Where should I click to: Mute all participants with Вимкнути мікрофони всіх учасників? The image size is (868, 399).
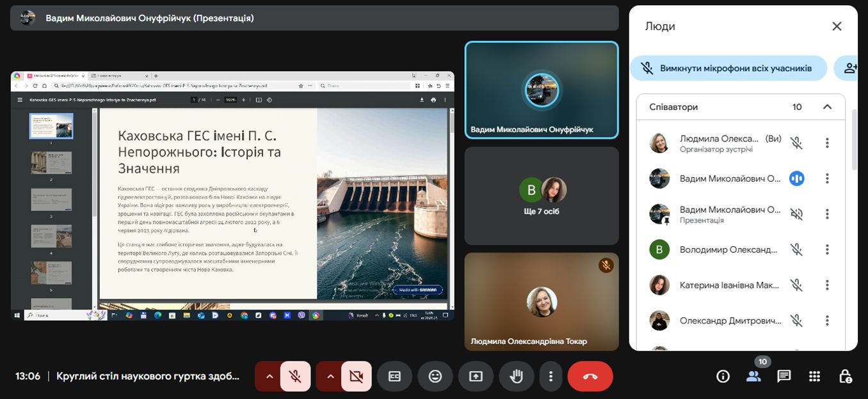pyautogui.click(x=728, y=68)
